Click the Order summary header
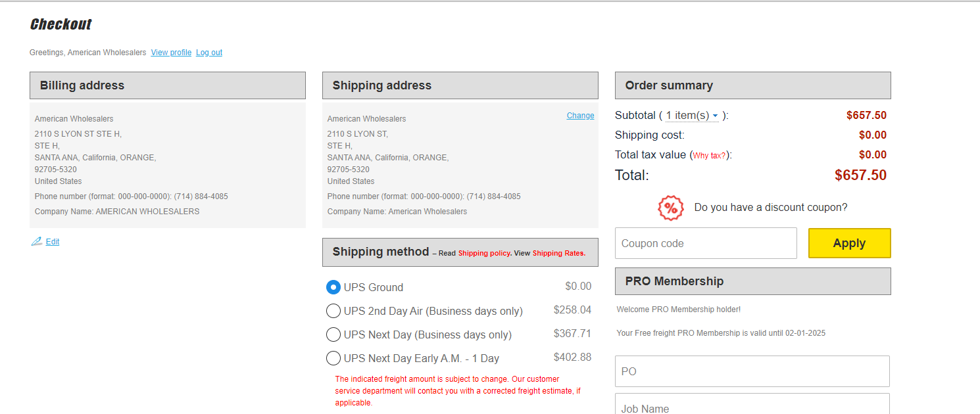Screen dimensions: 980x414 753,85
